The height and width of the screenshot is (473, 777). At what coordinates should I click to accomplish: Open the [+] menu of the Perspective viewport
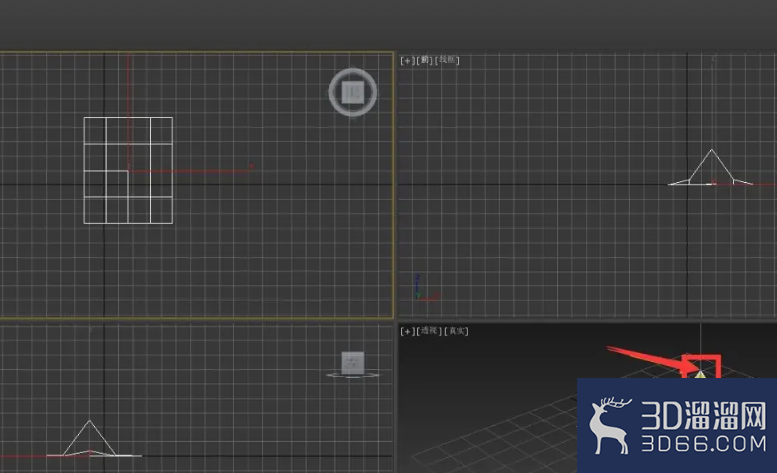click(407, 331)
